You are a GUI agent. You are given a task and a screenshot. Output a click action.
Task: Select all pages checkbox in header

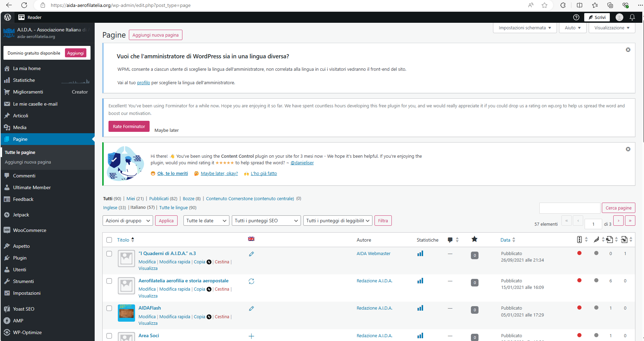tap(109, 240)
